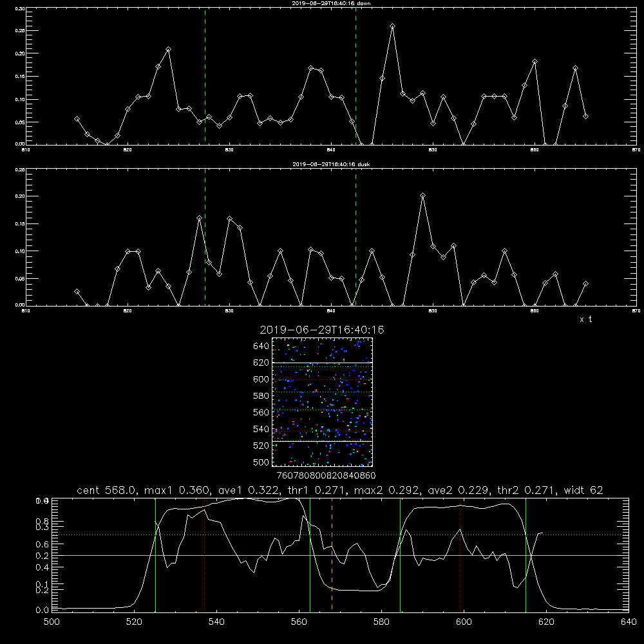Screen dimensions: 644x644
Task: Click the lower solid white line in image panel
Action: [x=322, y=441]
